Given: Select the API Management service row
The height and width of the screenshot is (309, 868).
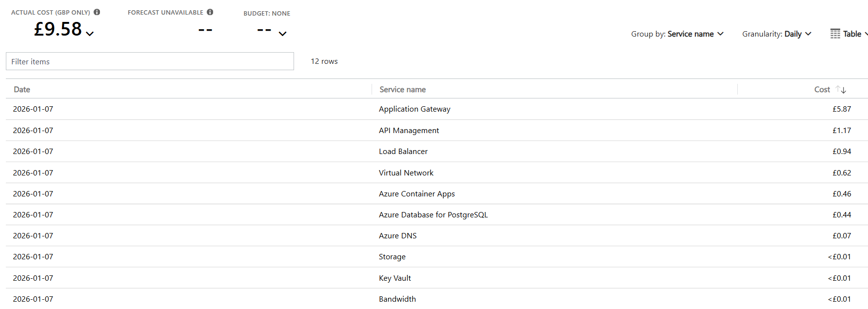Looking at the screenshot, I should pyautogui.click(x=409, y=131).
